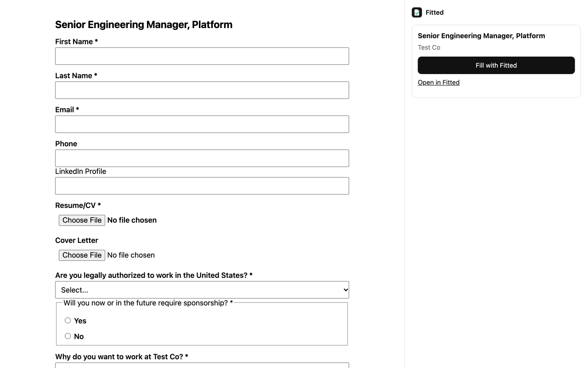Click the Fill with Fitted button
The height and width of the screenshot is (368, 588).
pyautogui.click(x=496, y=65)
